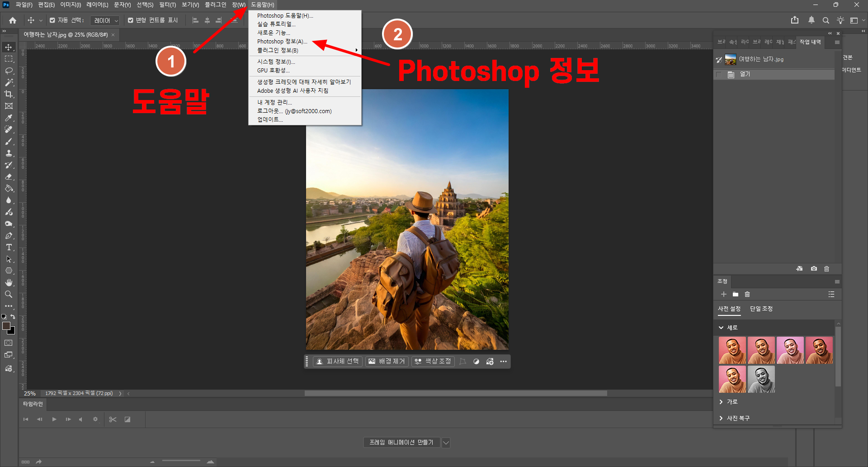Toggle the 변형 컨트롤 표시 checkbox
Image resolution: width=868 pixels, height=467 pixels.
tap(131, 20)
